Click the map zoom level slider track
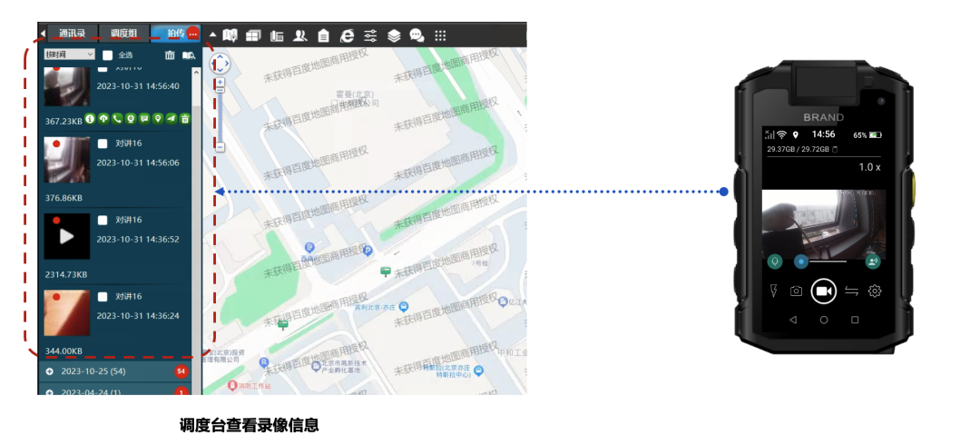 coord(220,116)
